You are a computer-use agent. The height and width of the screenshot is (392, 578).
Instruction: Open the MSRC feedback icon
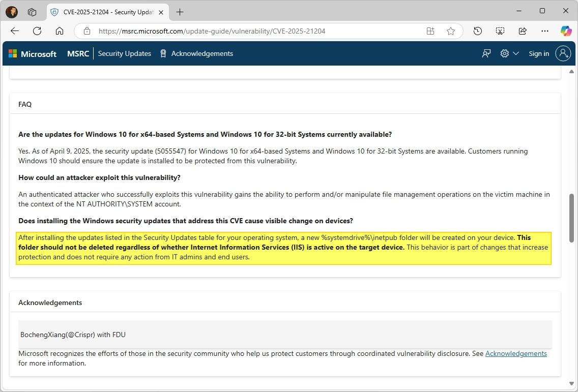point(486,53)
